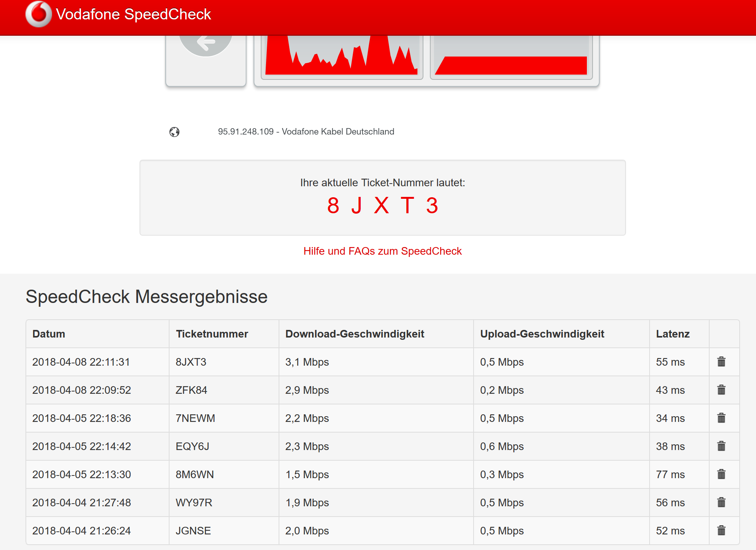The image size is (756, 550).
Task: Click the Ticketnummer column header
Action: point(212,334)
